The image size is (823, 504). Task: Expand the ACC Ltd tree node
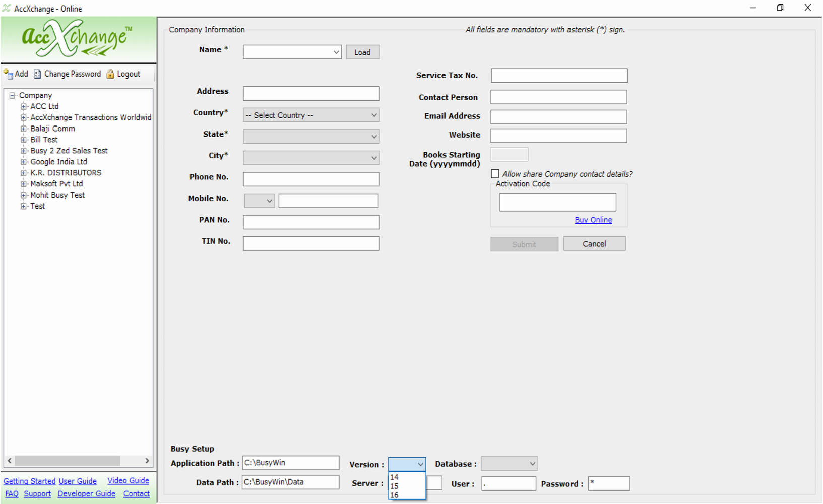[x=23, y=106]
